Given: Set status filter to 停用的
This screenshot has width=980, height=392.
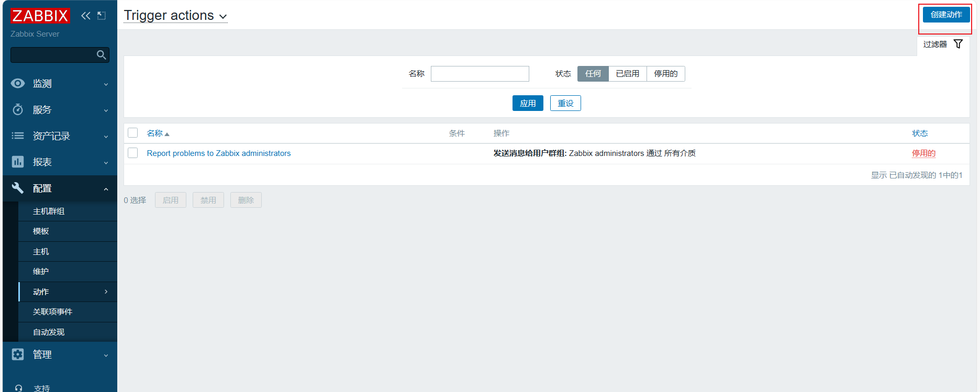Looking at the screenshot, I should 666,74.
